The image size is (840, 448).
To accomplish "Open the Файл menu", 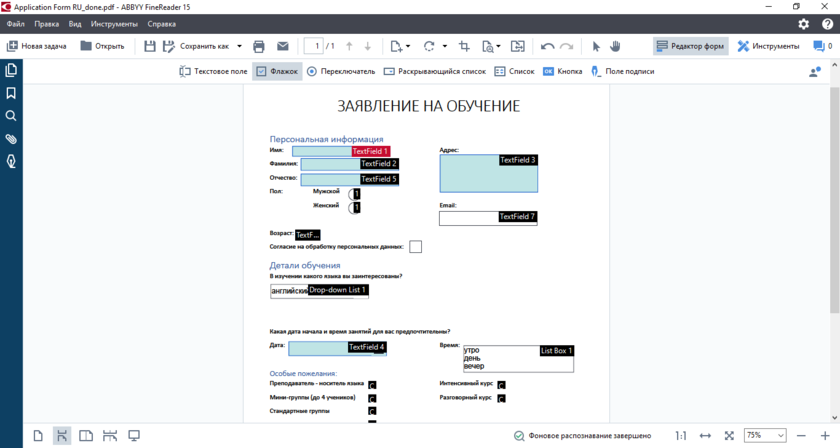I will [15, 23].
